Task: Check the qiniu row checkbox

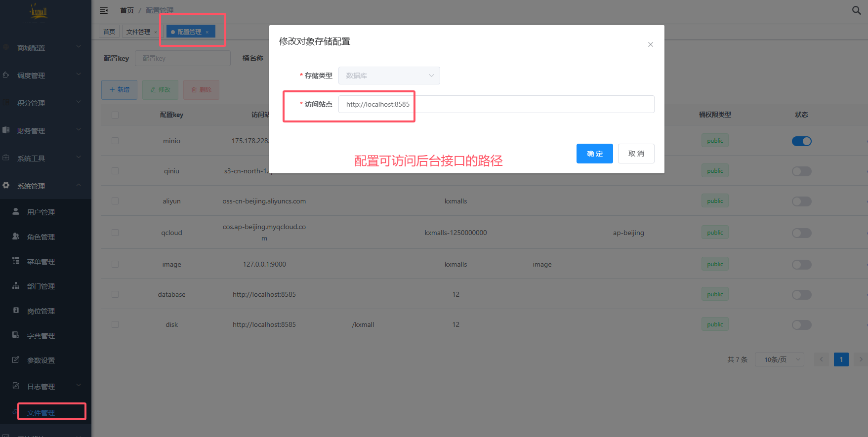Action: tap(115, 171)
